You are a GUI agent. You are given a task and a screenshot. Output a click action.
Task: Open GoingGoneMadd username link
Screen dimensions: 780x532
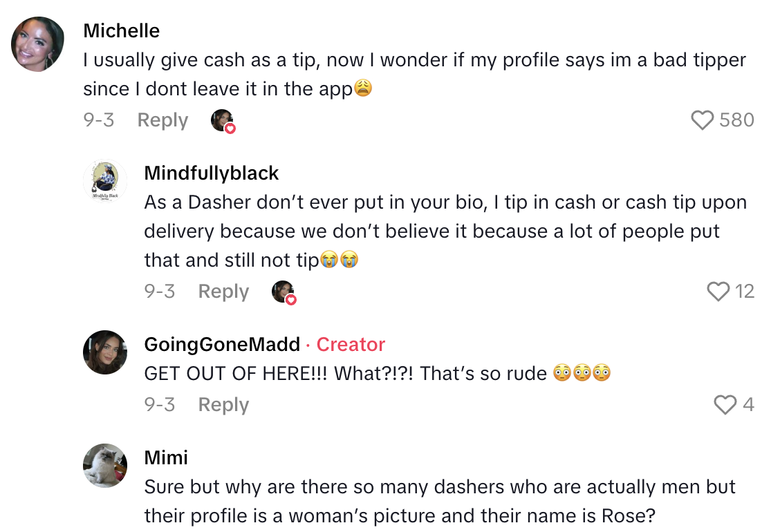[222, 345]
